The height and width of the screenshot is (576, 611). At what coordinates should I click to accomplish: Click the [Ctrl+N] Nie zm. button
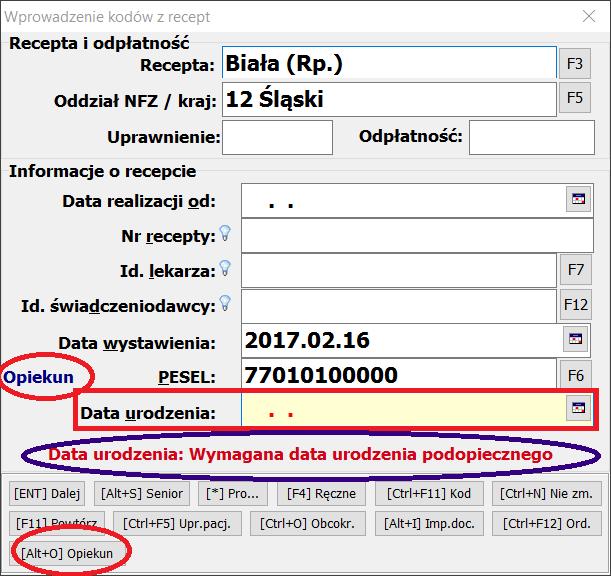[547, 494]
